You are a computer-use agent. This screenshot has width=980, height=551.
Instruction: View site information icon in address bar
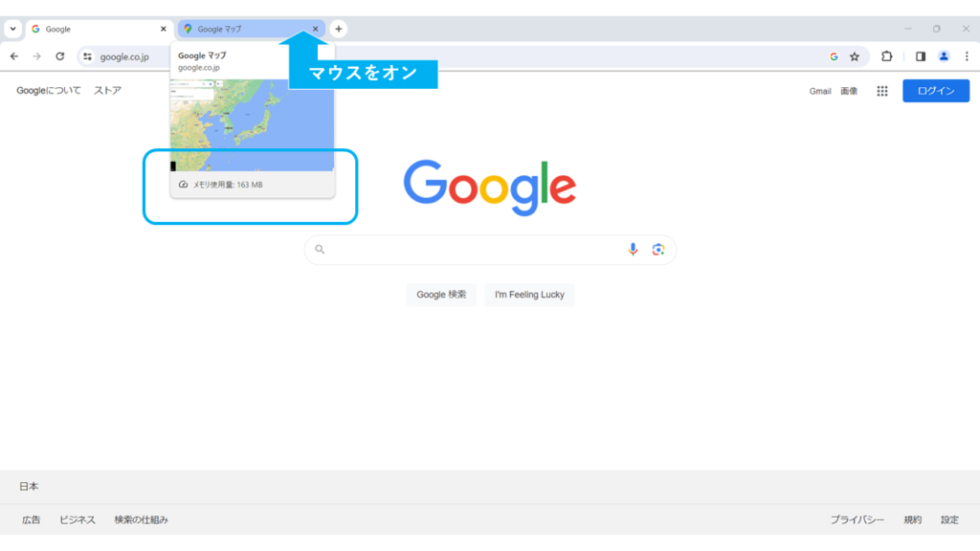pos(87,56)
